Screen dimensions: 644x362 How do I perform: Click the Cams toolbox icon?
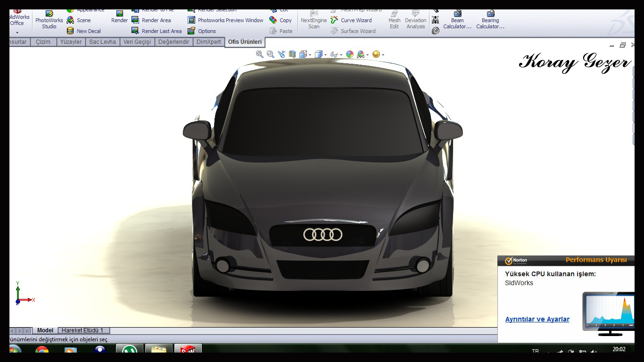436,31
